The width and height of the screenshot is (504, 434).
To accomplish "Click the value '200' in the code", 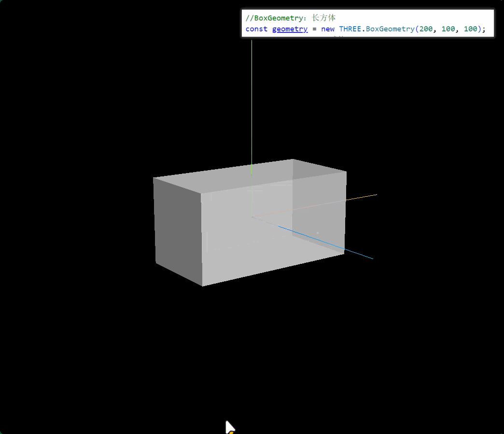I will pos(426,29).
